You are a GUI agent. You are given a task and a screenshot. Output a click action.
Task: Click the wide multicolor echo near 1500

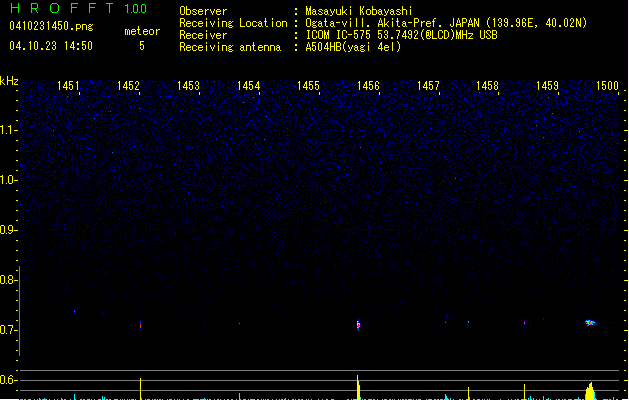pos(590,323)
